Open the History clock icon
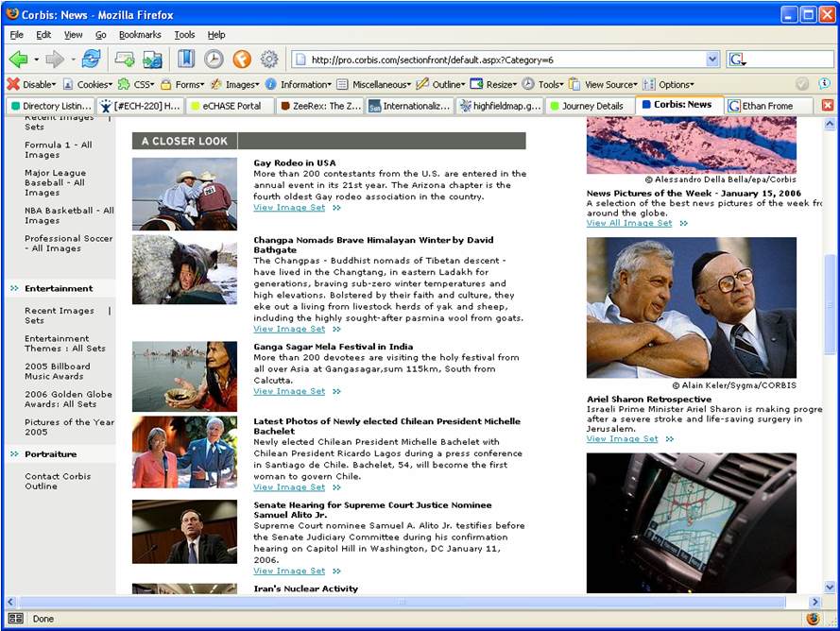 (214, 60)
